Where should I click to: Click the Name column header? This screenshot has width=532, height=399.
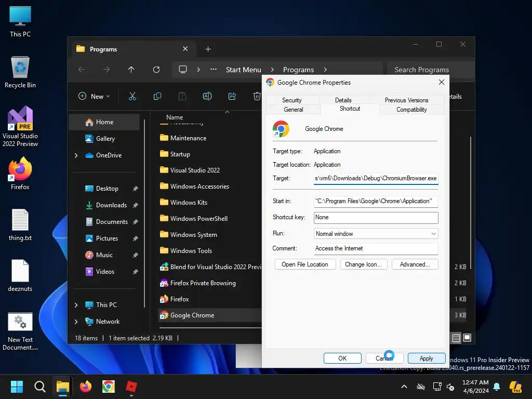(x=175, y=117)
